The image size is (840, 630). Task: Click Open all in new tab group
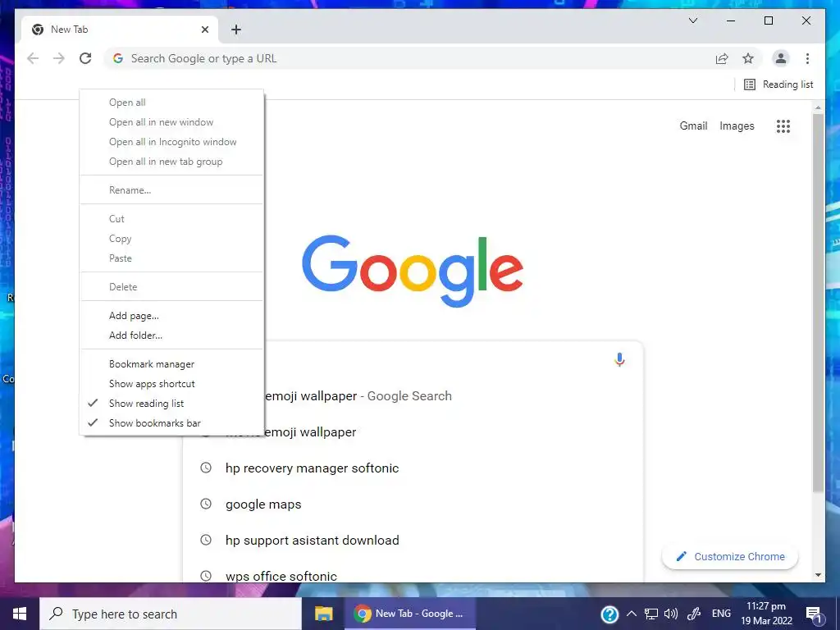coord(171,162)
